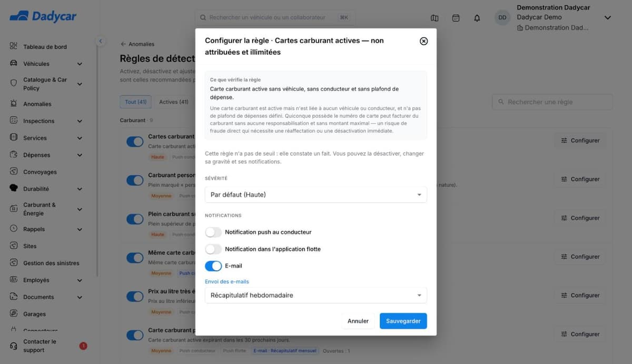Image resolution: width=632 pixels, height=364 pixels.
Task: Toggle the Cartes carburant rule off
Action: click(135, 141)
